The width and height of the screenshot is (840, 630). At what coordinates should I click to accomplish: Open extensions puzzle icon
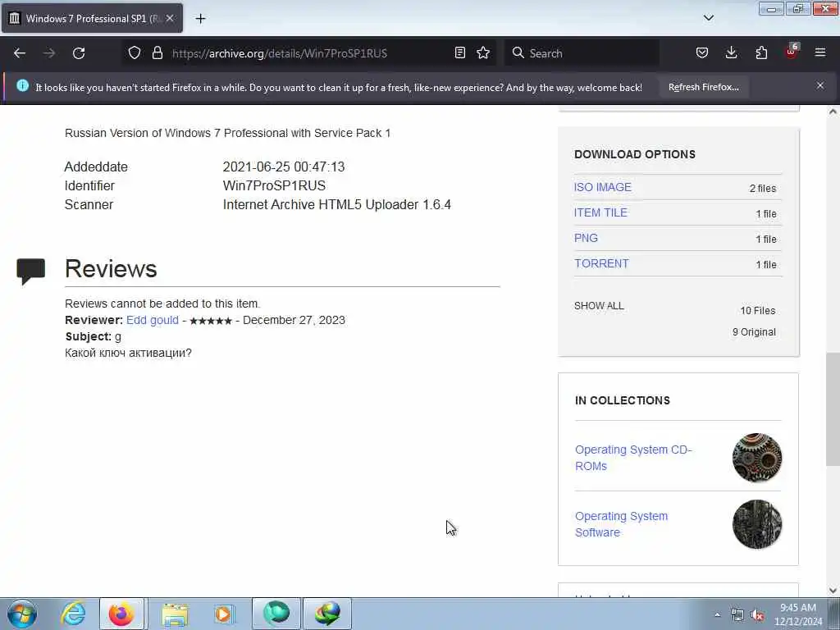pyautogui.click(x=761, y=52)
